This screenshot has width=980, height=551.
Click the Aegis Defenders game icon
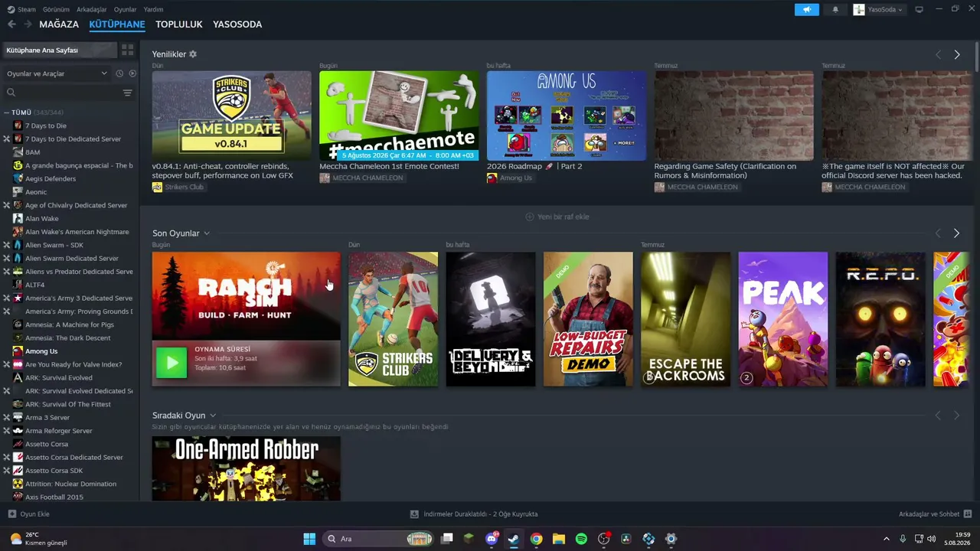(18, 178)
